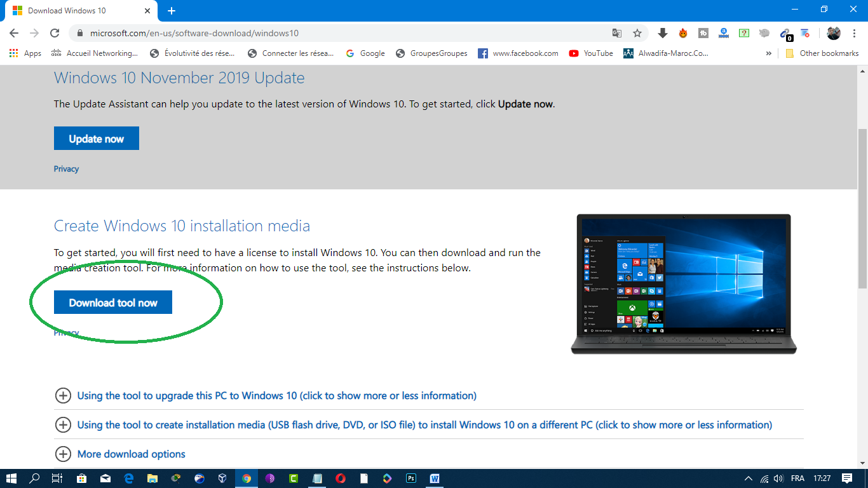Click the Update now button
Viewport: 868px width, 488px height.
(97, 139)
